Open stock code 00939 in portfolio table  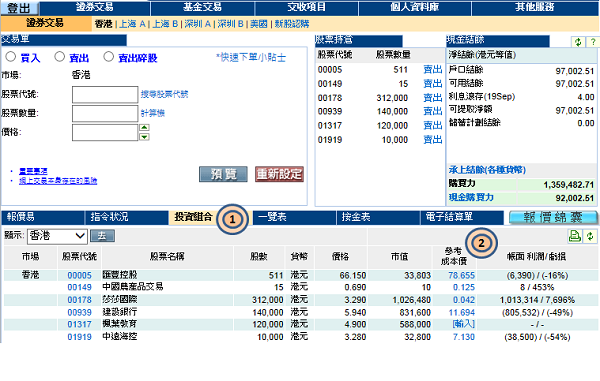pyautogui.click(x=80, y=313)
